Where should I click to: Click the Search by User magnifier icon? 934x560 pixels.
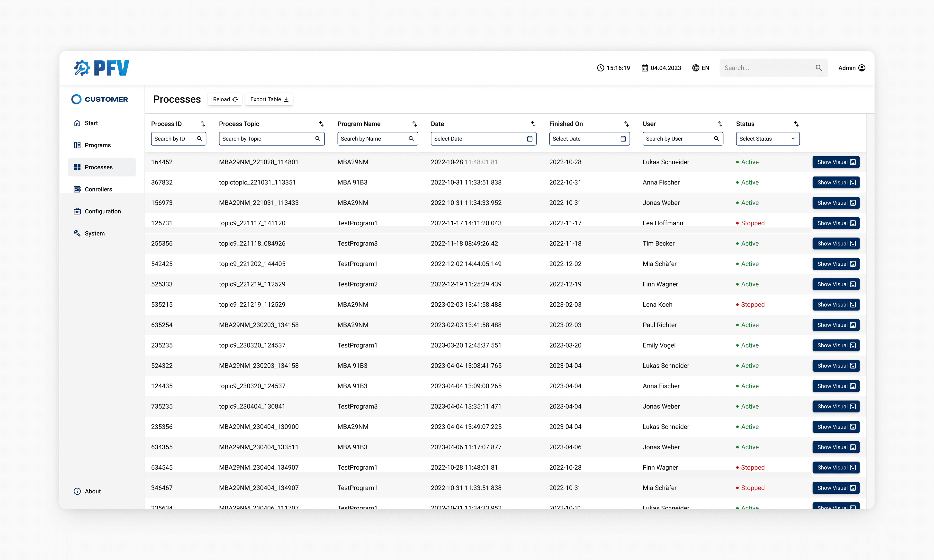[x=717, y=139]
